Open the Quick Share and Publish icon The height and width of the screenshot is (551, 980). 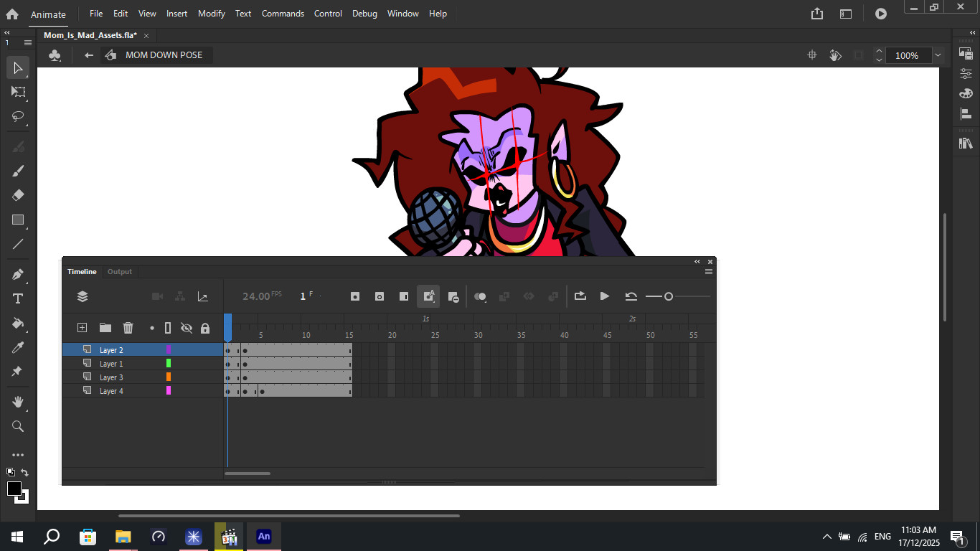click(x=817, y=14)
